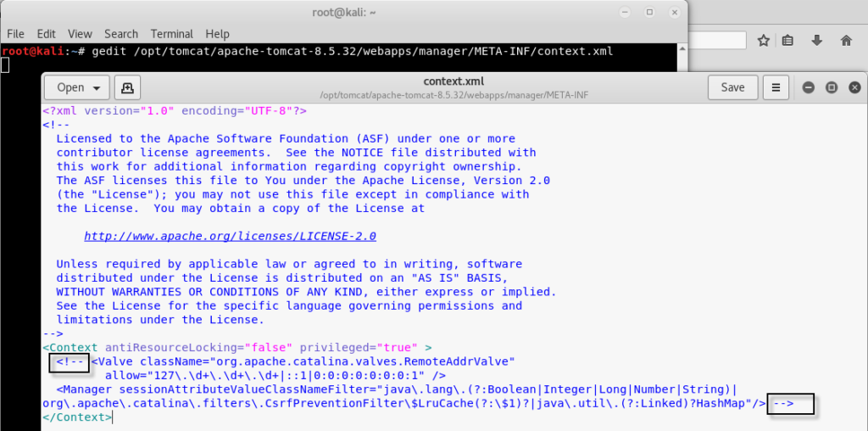Click the xml version declaration line
The height and width of the screenshot is (431, 868).
(x=175, y=111)
